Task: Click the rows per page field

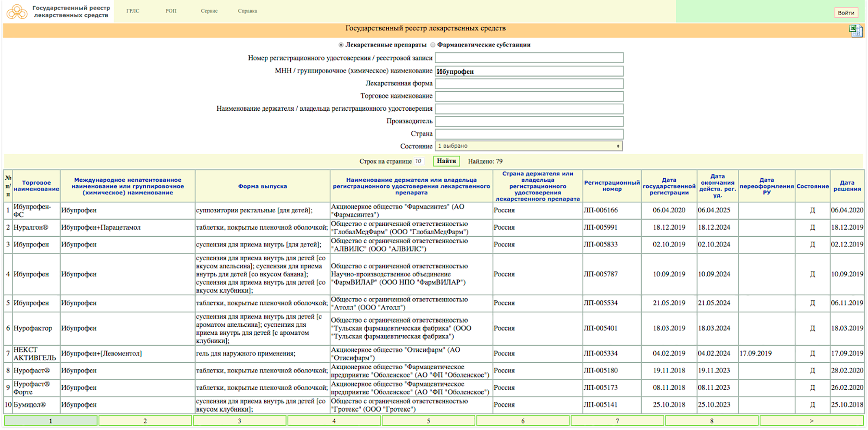Action: pos(418,161)
